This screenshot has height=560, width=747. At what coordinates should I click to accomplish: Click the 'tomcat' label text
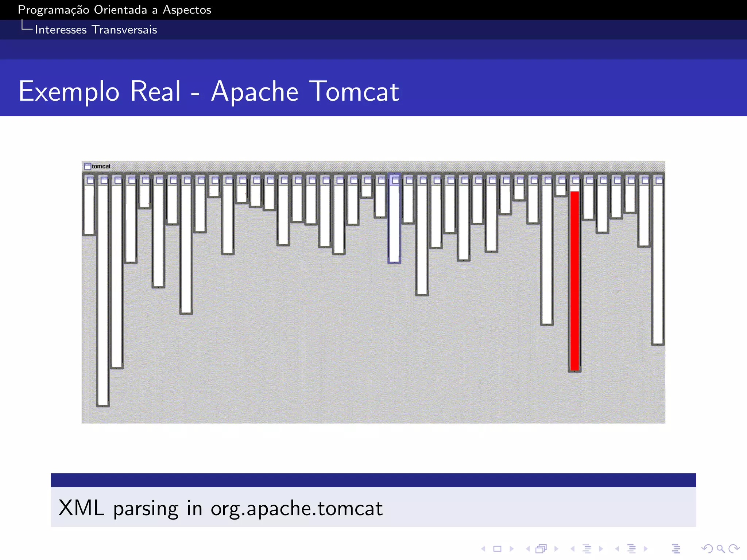[x=101, y=167]
